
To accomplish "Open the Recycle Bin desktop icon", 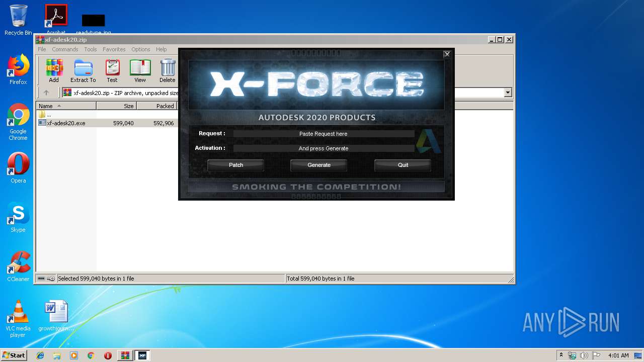I will [x=18, y=20].
